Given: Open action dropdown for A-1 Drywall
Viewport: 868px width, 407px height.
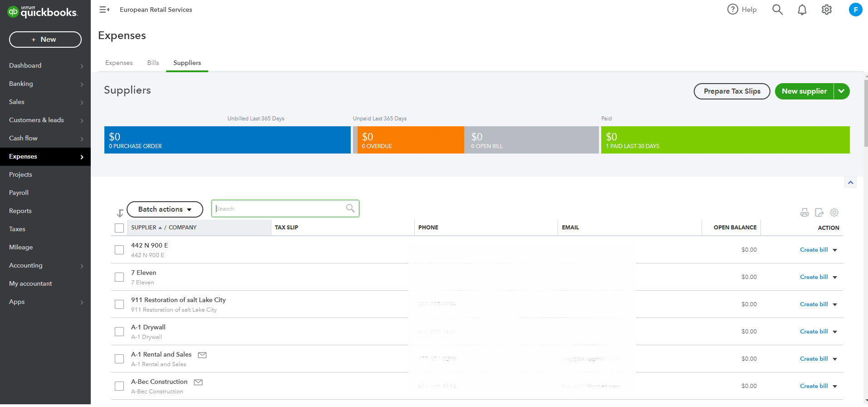Looking at the screenshot, I should tap(835, 332).
